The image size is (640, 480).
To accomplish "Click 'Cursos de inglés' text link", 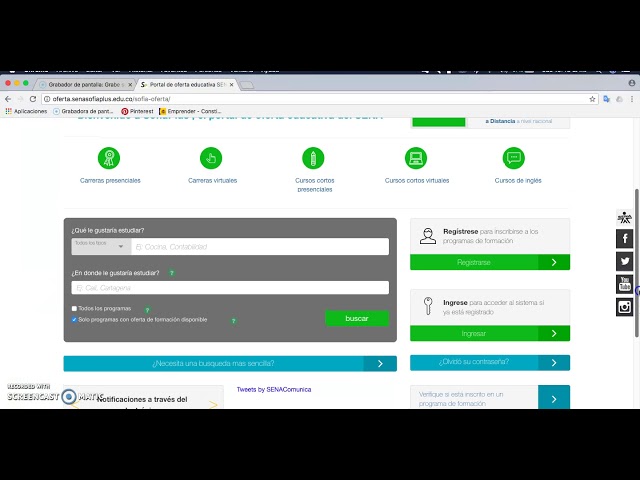I will pos(518,180).
